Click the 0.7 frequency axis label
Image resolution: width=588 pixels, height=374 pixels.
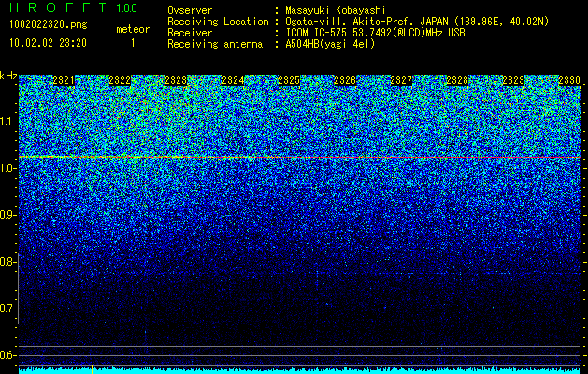[7, 309]
